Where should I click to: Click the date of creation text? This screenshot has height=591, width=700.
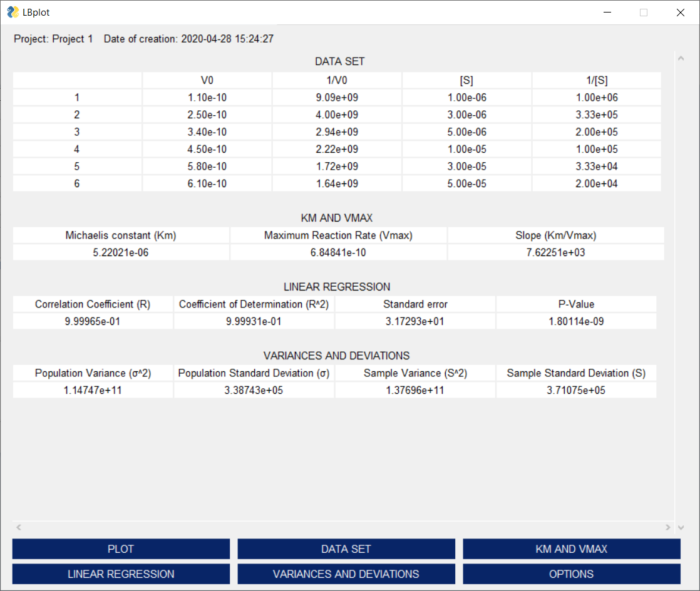coord(188,39)
